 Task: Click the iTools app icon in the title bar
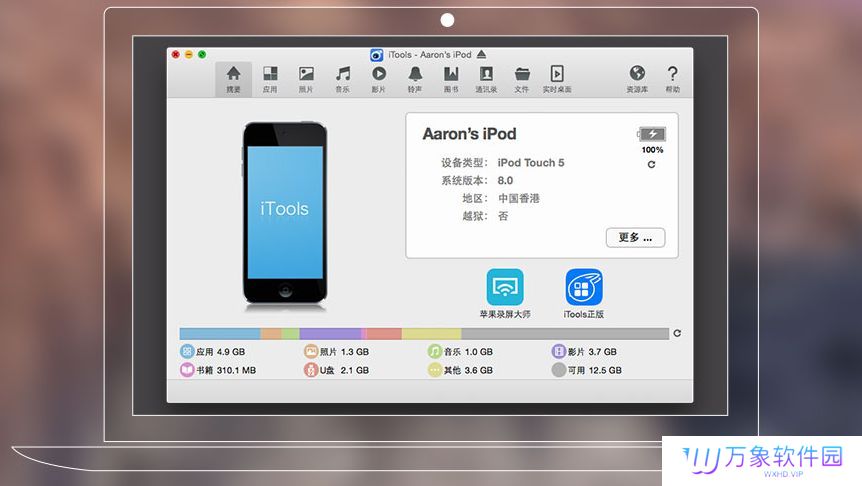click(377, 55)
